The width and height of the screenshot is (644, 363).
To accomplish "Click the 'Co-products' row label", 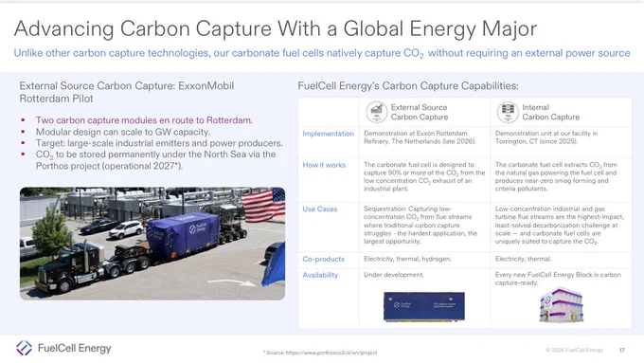I will [323, 259].
